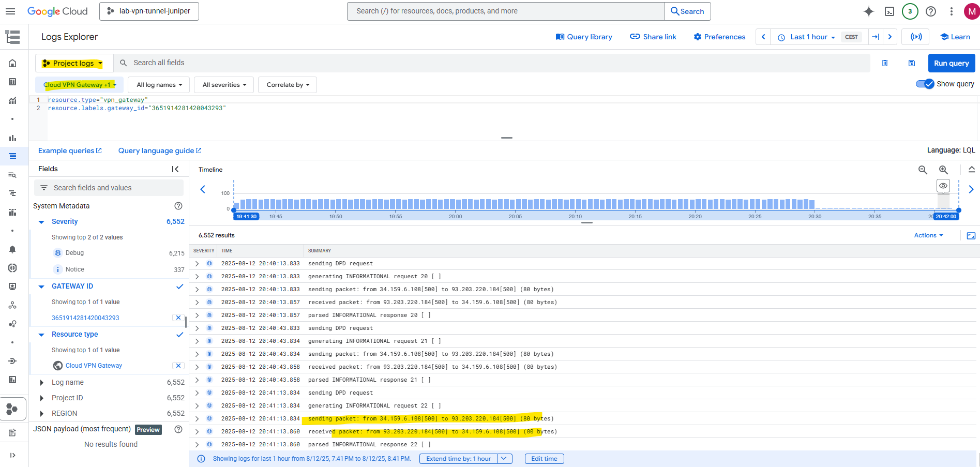Expand the REGION field
Viewport: 980px width, 467px height.
tap(42, 414)
